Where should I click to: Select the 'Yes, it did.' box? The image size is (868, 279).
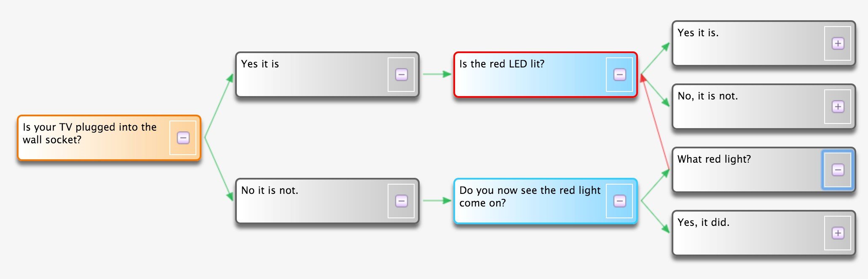pos(764,233)
